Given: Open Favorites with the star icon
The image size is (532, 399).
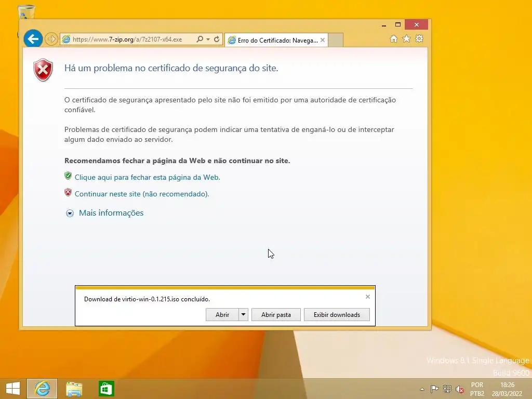Looking at the screenshot, I should pos(406,39).
